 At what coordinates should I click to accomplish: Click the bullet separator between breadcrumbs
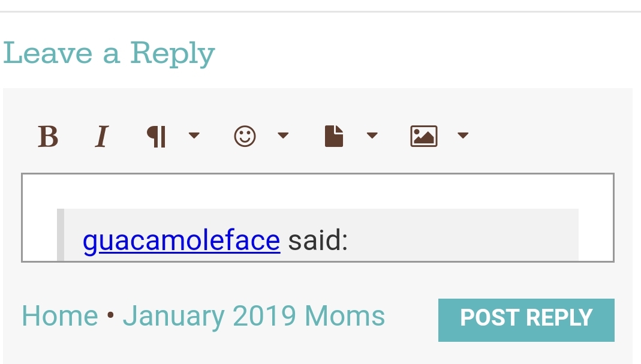(110, 315)
